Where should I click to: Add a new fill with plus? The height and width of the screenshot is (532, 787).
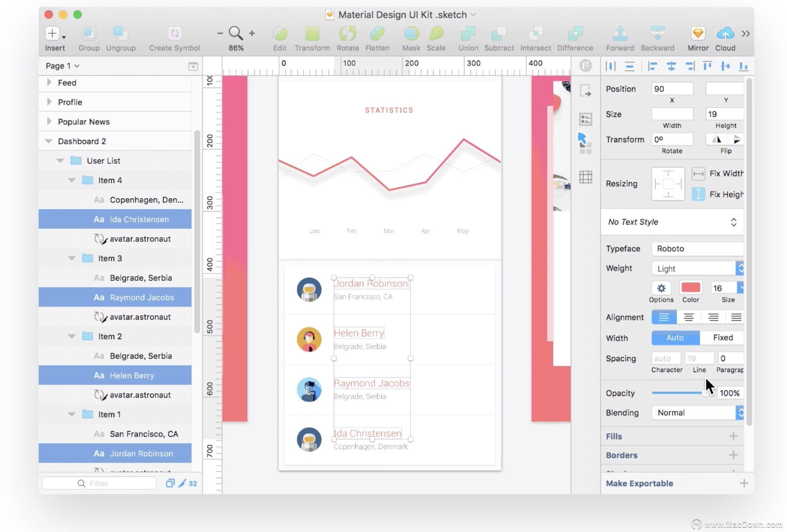[733, 436]
